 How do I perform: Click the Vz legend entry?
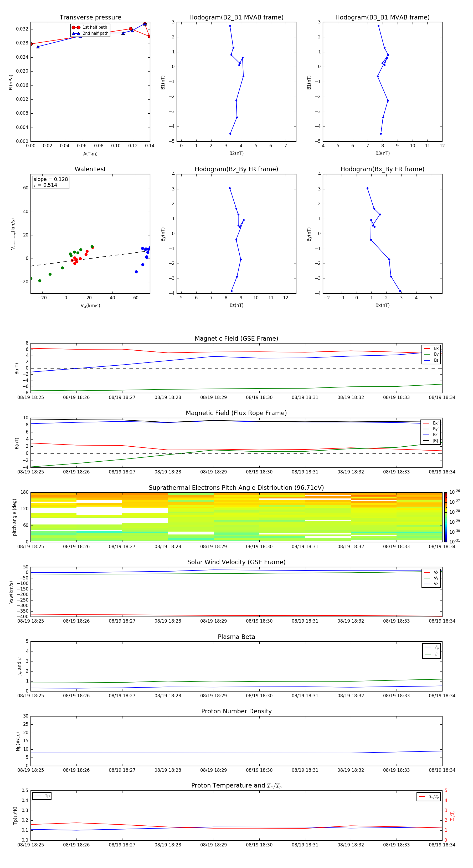[431, 584]
